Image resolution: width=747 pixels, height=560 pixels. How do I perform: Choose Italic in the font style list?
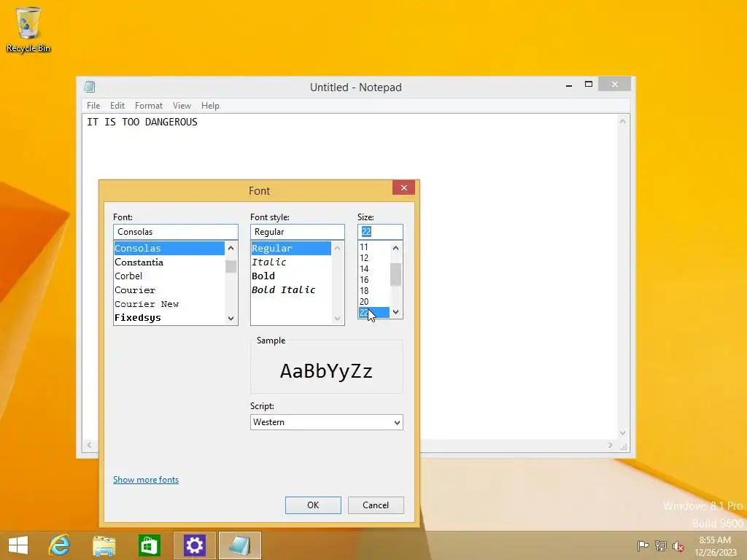coord(291,262)
